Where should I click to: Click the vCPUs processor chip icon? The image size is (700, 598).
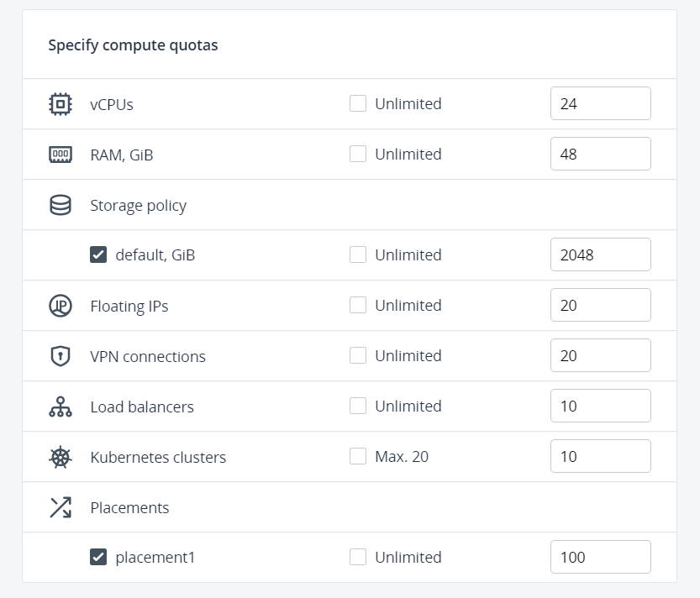click(61, 104)
